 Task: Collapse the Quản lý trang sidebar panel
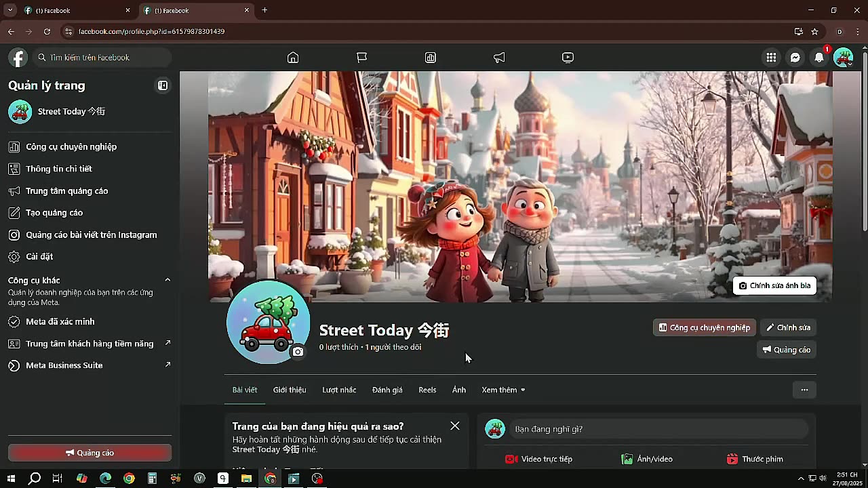[163, 85]
